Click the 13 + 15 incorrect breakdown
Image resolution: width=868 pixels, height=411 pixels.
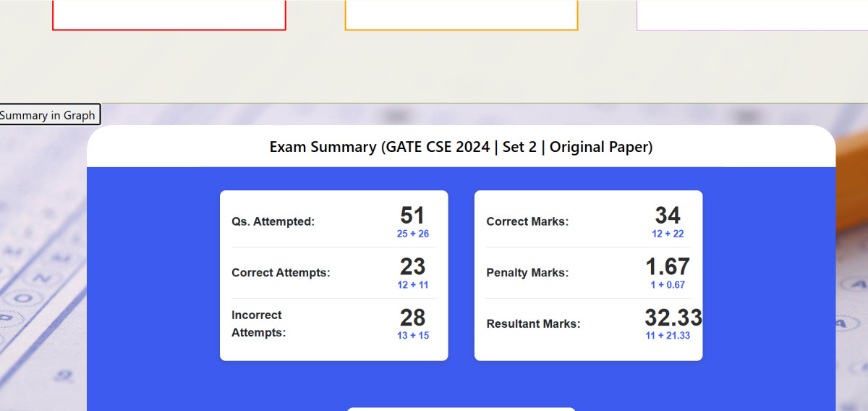tap(412, 336)
